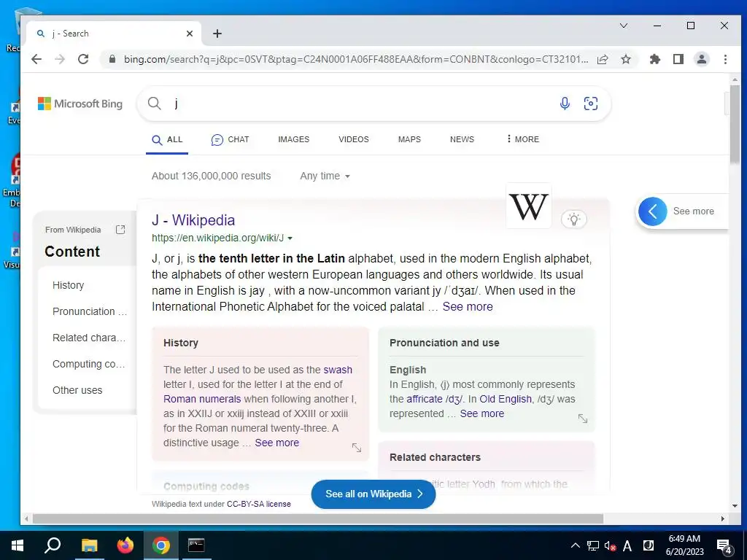Expand the History card arrows icon
Viewport: 747px width, 560px height.
click(x=356, y=448)
